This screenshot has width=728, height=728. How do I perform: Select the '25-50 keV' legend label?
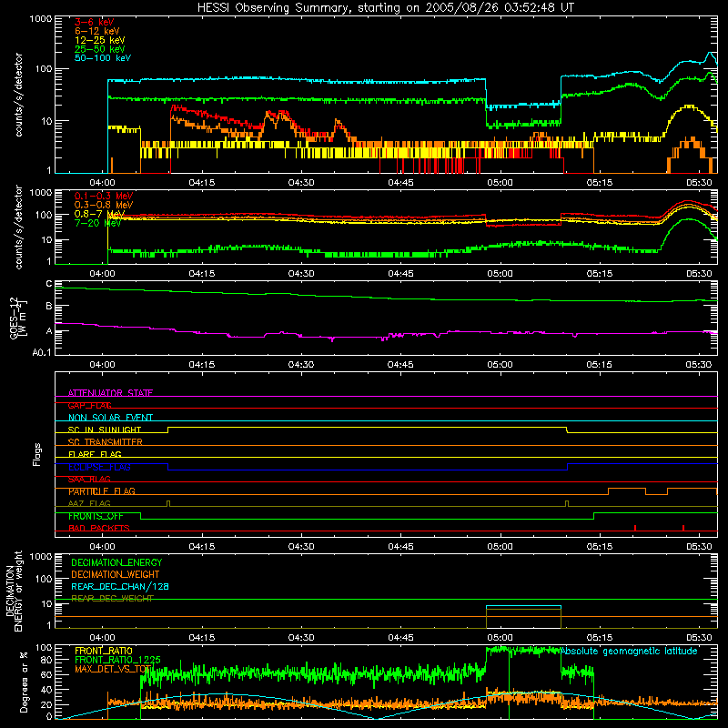click(99, 49)
